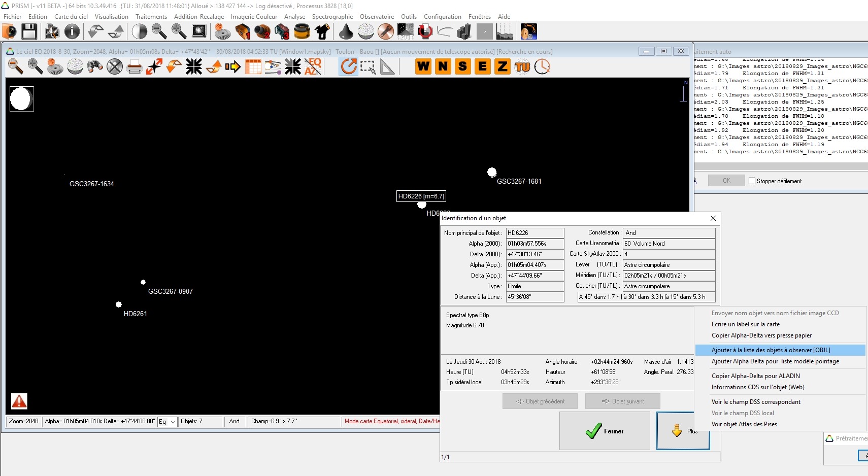Open the Spectrographie menu
The image size is (868, 476).
point(332,17)
